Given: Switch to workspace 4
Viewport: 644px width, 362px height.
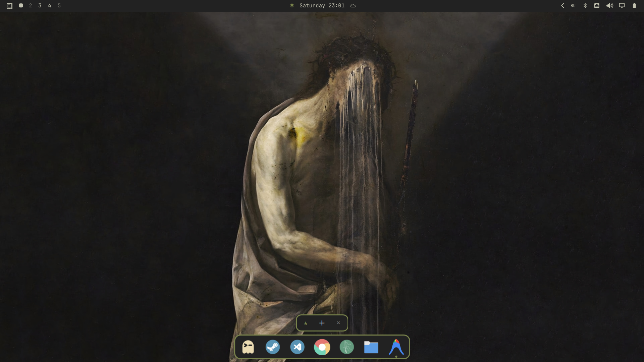Looking at the screenshot, I should click(50, 6).
